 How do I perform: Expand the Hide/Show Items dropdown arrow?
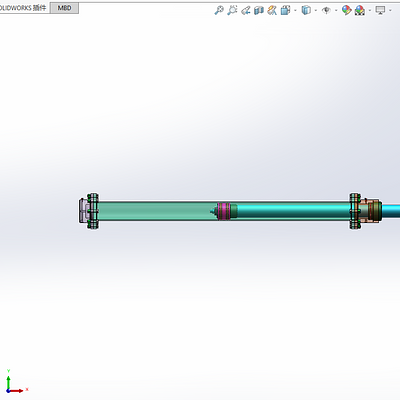(x=336, y=10)
